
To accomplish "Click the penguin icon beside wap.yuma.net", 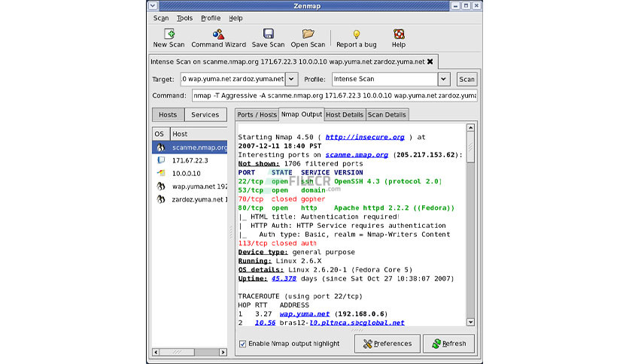I will [x=161, y=187].
